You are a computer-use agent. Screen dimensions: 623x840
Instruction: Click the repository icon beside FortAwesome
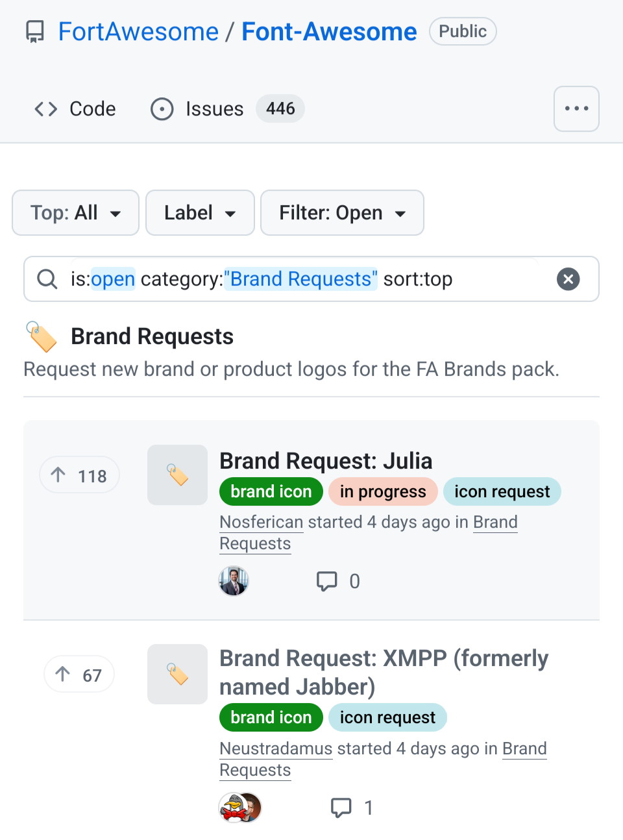point(35,32)
